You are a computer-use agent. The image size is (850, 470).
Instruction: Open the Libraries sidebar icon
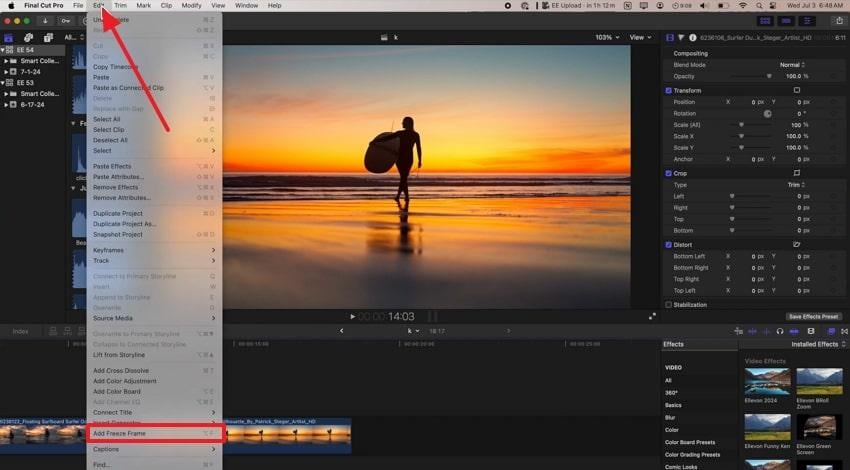[9, 37]
